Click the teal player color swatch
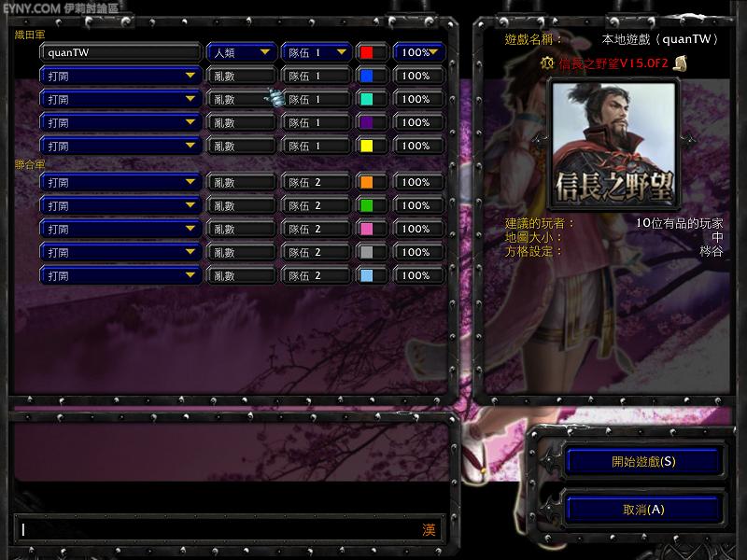747x560 pixels. (x=366, y=99)
